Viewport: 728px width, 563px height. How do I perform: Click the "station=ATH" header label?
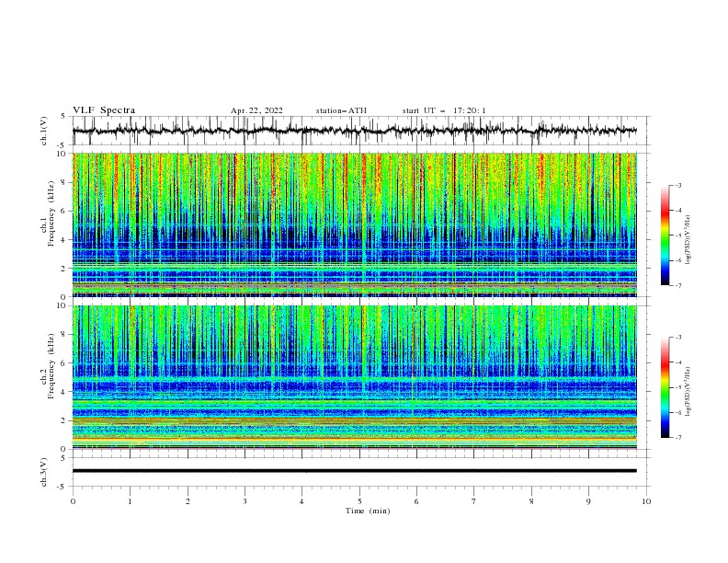click(x=341, y=110)
